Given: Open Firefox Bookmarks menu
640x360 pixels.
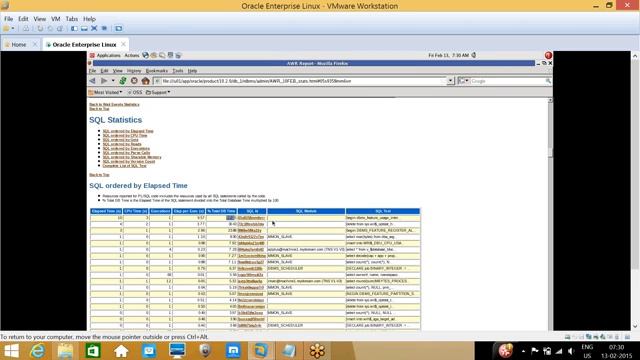Looking at the screenshot, I should pos(157,71).
